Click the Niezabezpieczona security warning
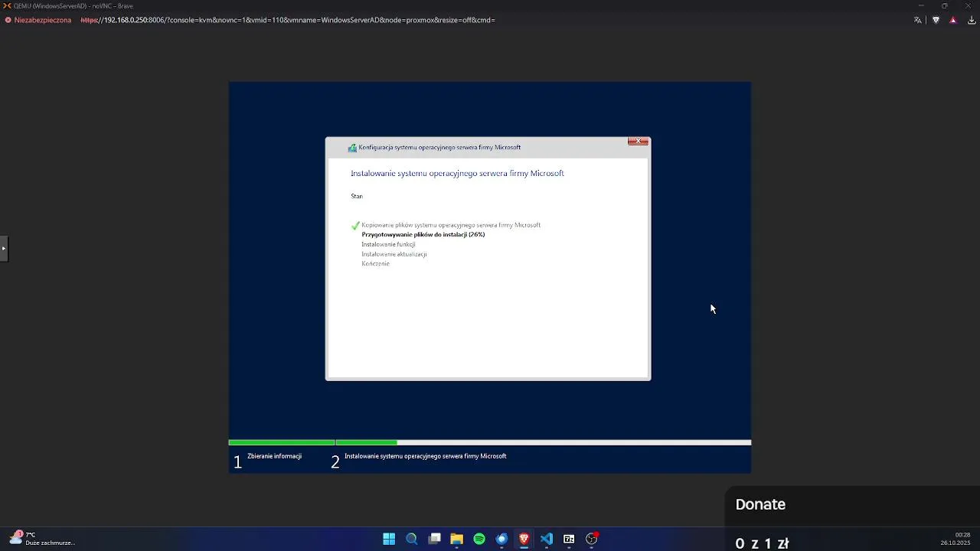 click(x=38, y=20)
